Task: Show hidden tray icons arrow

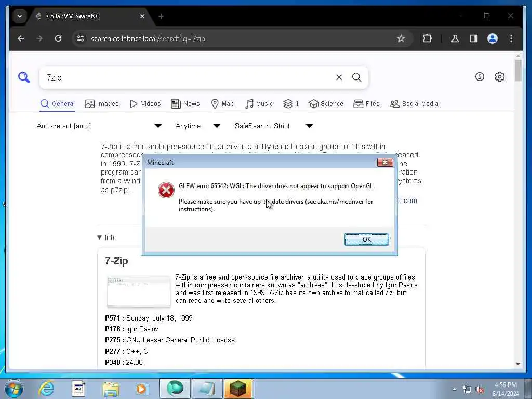Action: [x=454, y=389]
